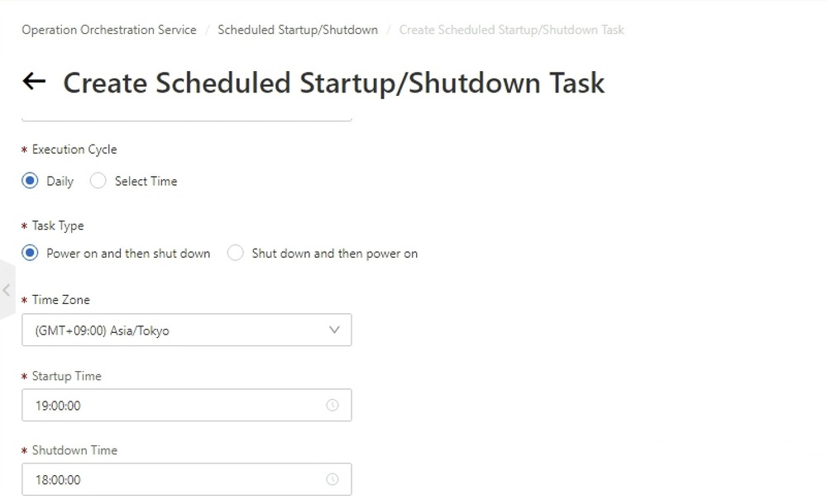This screenshot has height=504, width=827.
Task: Collapse the panel using the left edge arrow
Action: 7,290
